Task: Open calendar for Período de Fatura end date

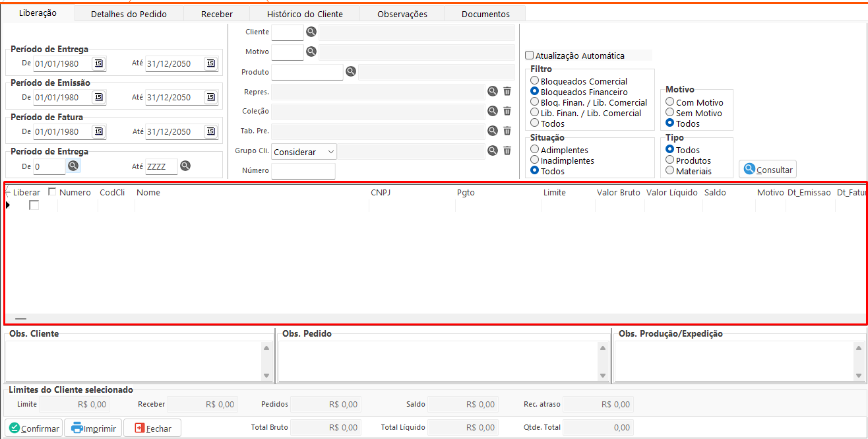Action: tap(210, 131)
